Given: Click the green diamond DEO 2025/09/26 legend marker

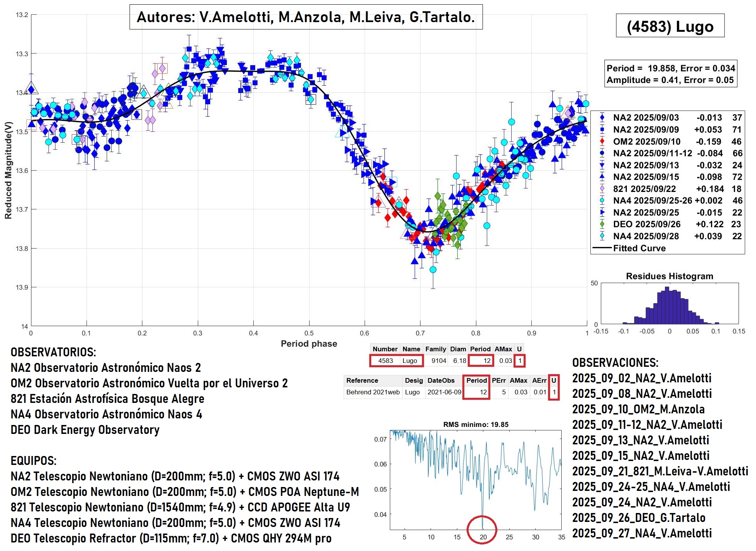Looking at the screenshot, I should pyautogui.click(x=602, y=224).
